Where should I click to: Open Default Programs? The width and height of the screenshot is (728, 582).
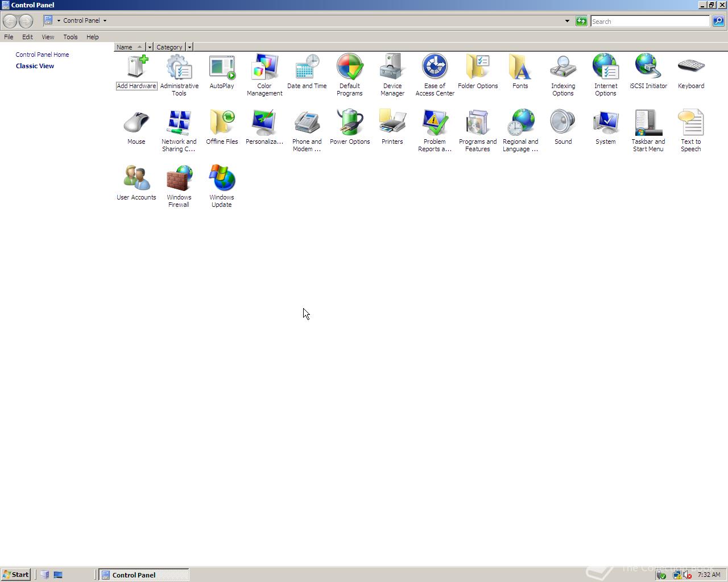pyautogui.click(x=350, y=74)
